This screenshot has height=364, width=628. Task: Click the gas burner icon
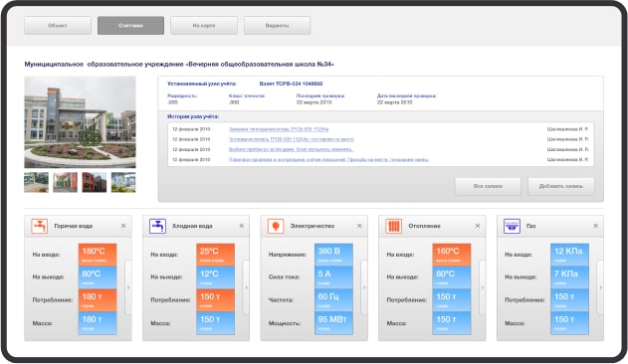[512, 226]
